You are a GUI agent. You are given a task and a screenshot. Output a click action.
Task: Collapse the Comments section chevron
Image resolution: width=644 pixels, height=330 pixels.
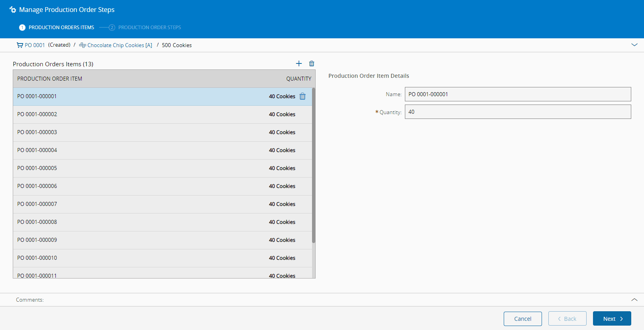(x=634, y=300)
